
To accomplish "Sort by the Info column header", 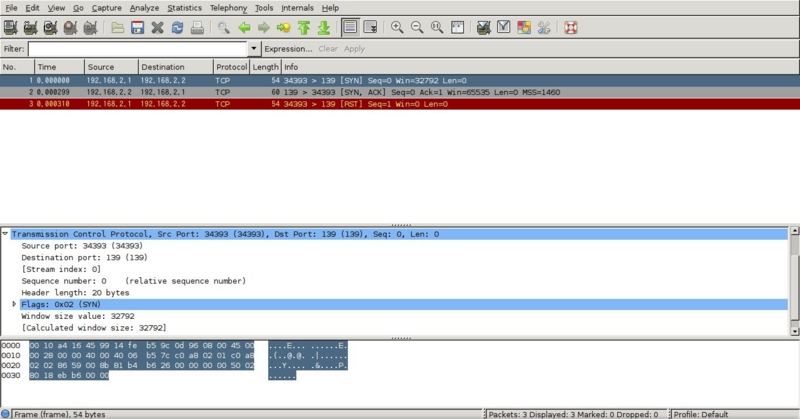I will [541, 67].
